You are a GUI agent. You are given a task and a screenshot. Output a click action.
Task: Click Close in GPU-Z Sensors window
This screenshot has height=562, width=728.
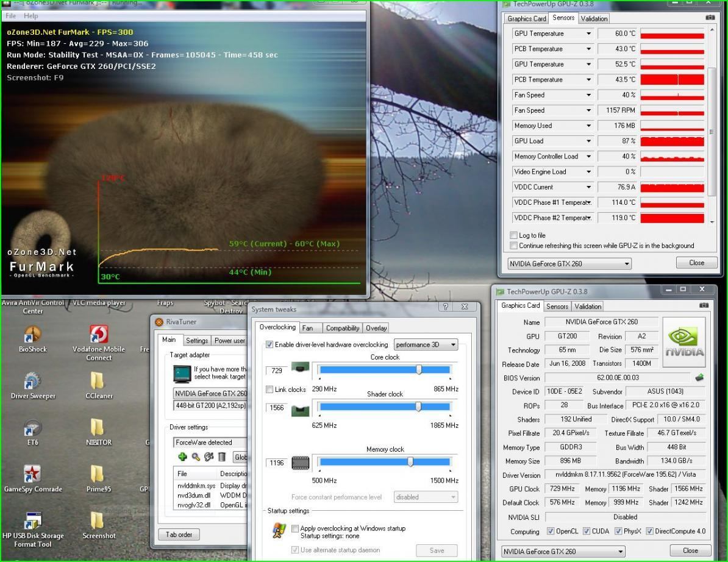coord(696,263)
